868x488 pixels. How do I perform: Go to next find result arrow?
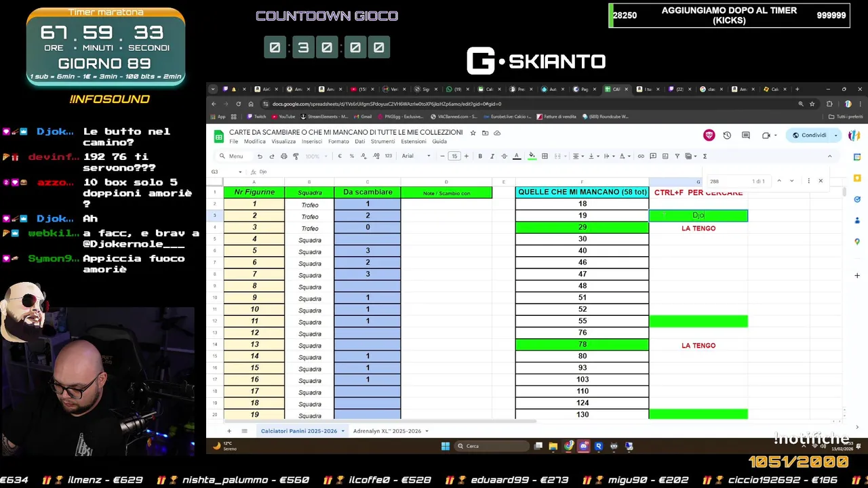click(x=791, y=181)
